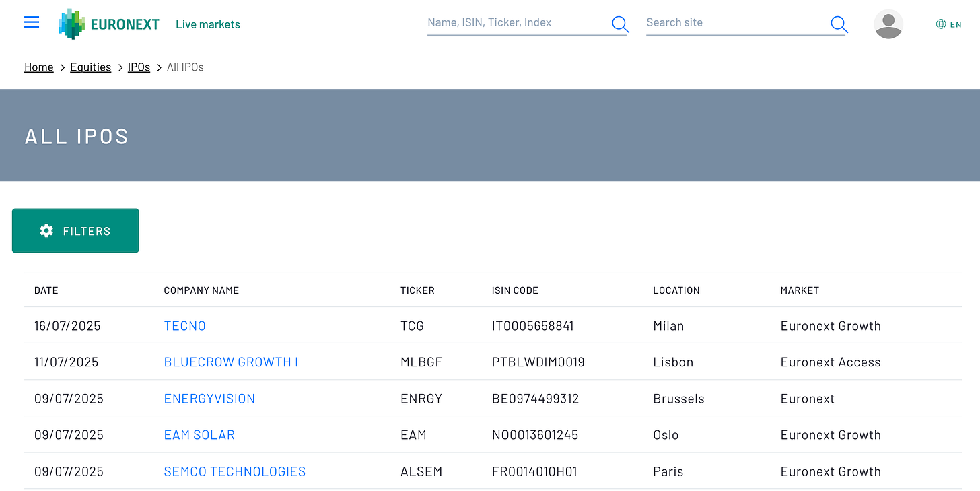Click the date in the ENERGYVISION row
This screenshot has height=491, width=980.
pyautogui.click(x=69, y=399)
